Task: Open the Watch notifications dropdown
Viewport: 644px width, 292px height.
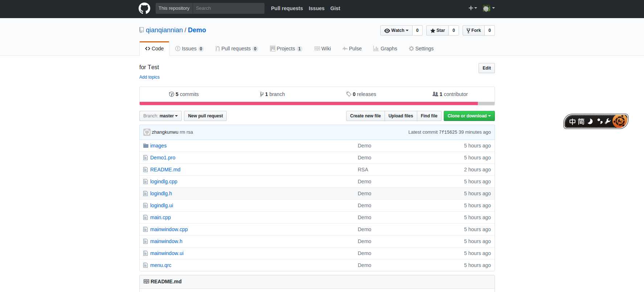Action: click(396, 30)
